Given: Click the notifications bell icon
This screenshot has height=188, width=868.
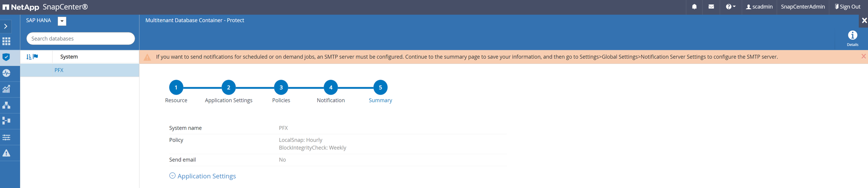Looking at the screenshot, I should (694, 7).
